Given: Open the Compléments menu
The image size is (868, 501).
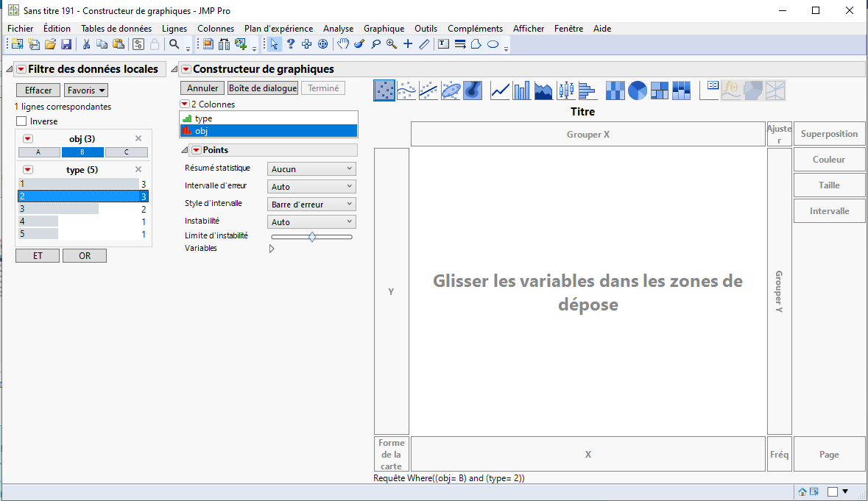Looking at the screenshot, I should (x=475, y=29).
